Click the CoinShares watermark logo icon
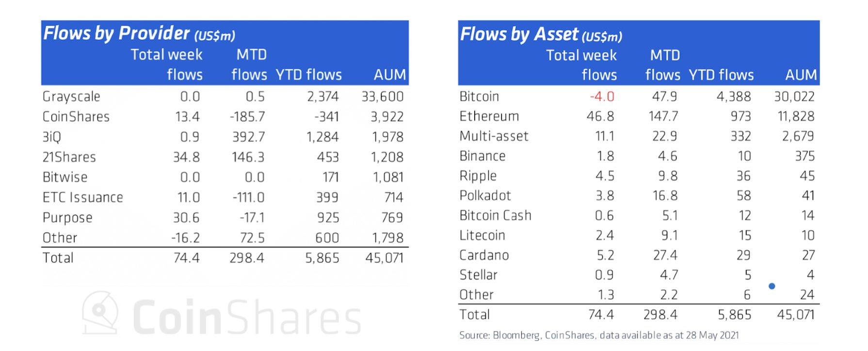The width and height of the screenshot is (868, 351). coord(100,313)
